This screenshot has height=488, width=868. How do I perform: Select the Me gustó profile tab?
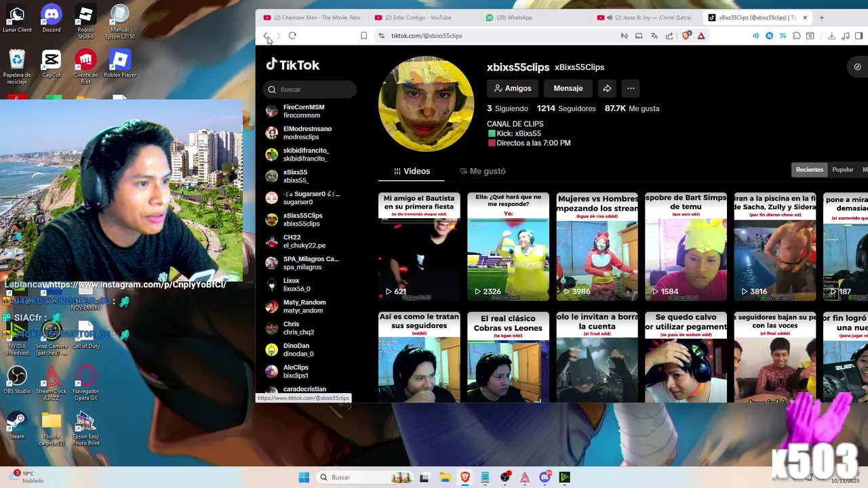point(482,171)
